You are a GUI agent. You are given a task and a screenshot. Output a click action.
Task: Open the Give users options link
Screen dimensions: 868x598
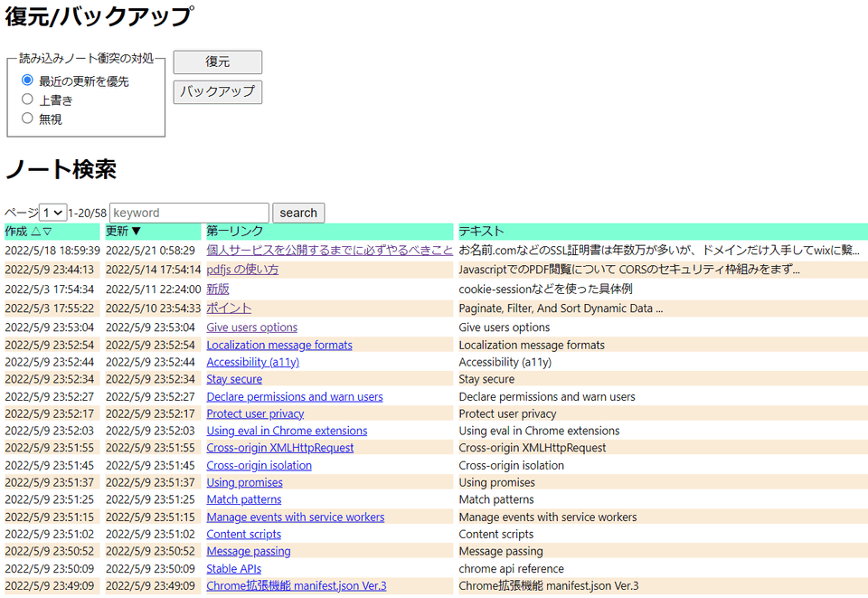click(x=251, y=327)
